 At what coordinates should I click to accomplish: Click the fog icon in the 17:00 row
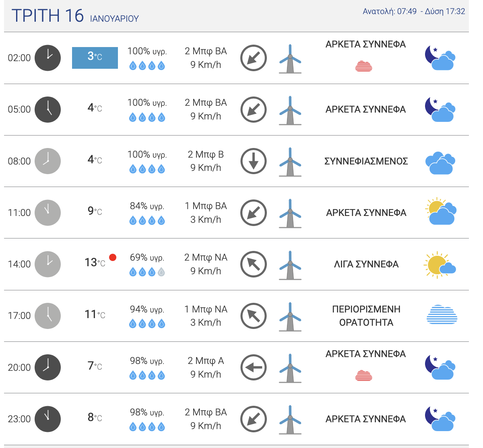442,315
